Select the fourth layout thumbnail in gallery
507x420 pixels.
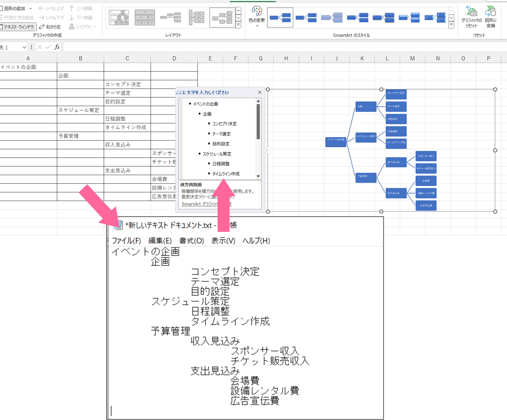[197, 17]
